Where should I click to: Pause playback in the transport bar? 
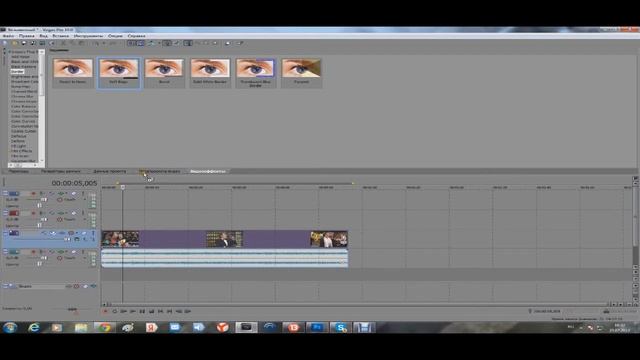pyautogui.click(x=142, y=311)
